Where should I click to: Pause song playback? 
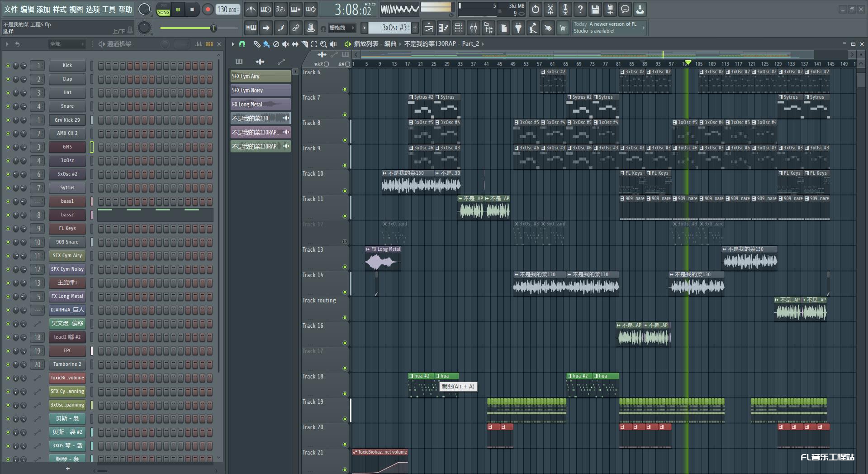(178, 9)
